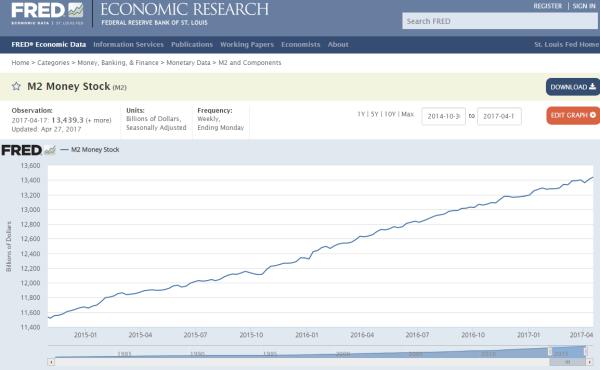Image resolution: width=600 pixels, height=370 pixels.
Task: Click 'Updated: Apr 27, 2017' text
Action: point(46,129)
